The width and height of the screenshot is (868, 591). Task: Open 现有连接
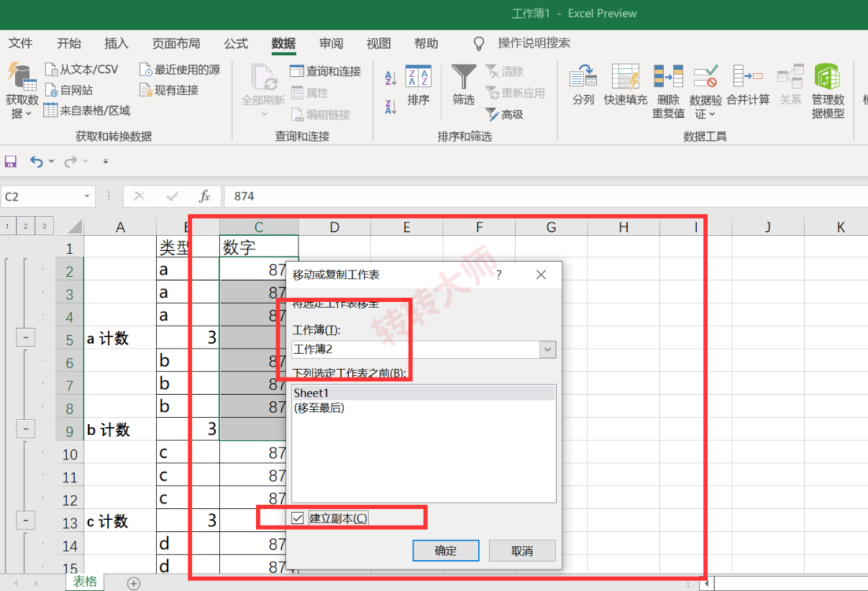tap(168, 91)
